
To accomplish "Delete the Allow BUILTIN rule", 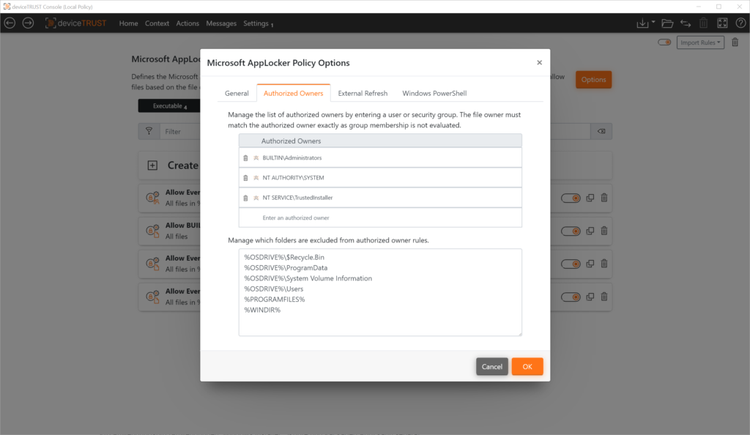I will tap(604, 231).
